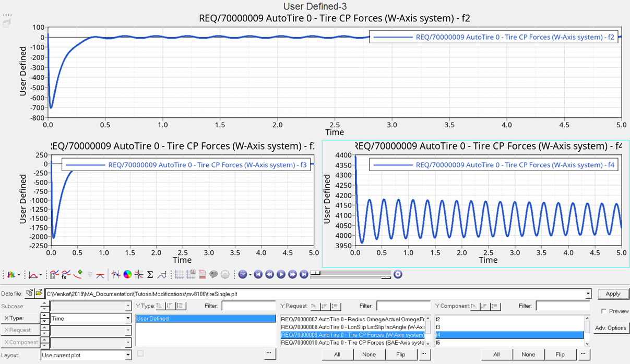This screenshot has width=630, height=364.
Task: Open the ellipsis button under Y Type list
Action: tap(269, 353)
